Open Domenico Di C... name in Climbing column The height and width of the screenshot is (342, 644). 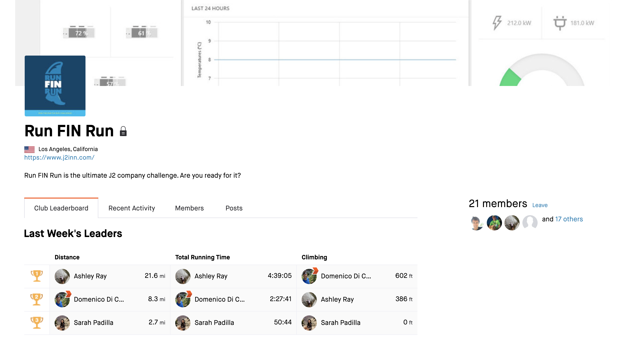pyautogui.click(x=346, y=276)
